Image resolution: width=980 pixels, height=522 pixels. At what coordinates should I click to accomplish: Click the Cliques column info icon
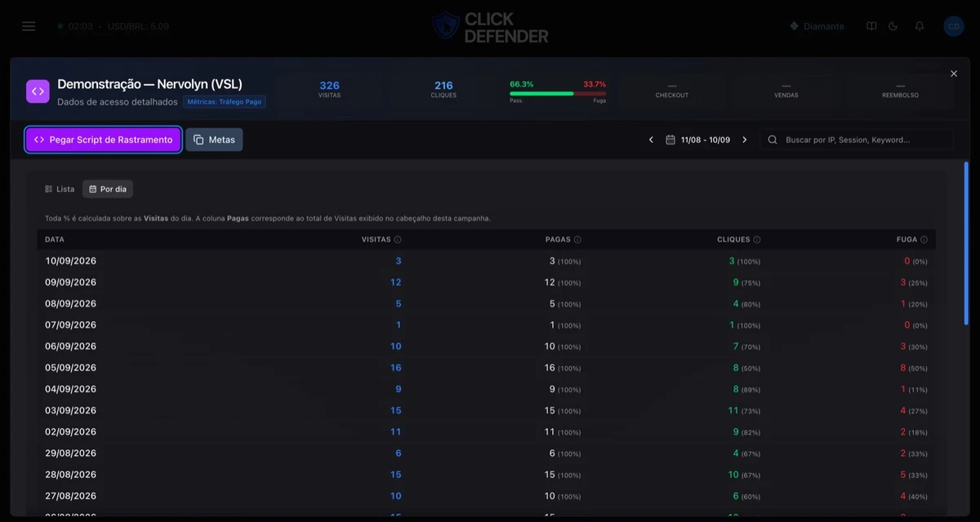point(757,239)
